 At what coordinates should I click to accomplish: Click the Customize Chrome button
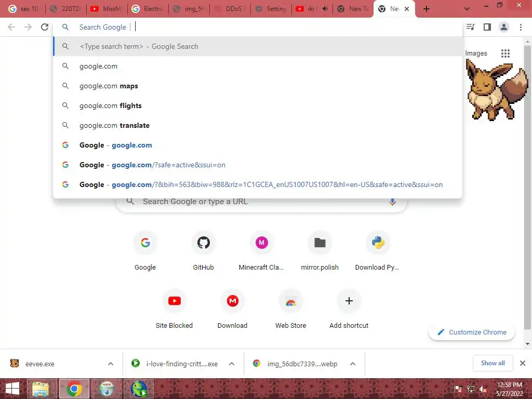pos(472,332)
